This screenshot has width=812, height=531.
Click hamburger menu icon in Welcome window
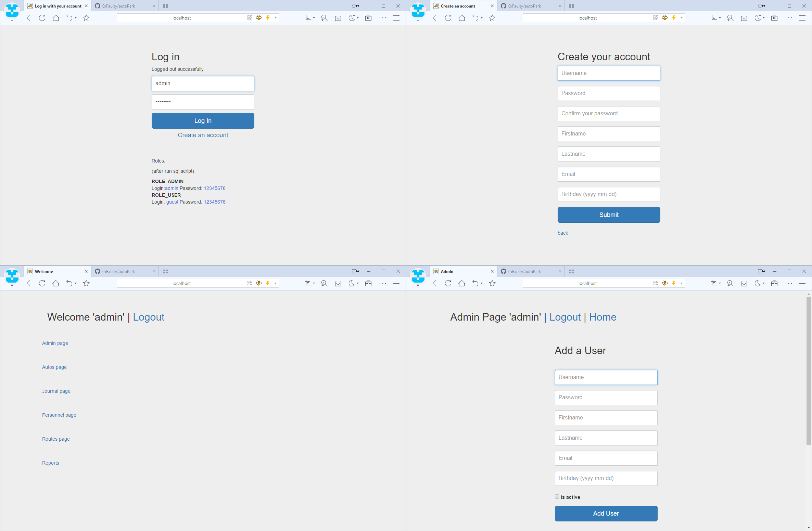(396, 283)
